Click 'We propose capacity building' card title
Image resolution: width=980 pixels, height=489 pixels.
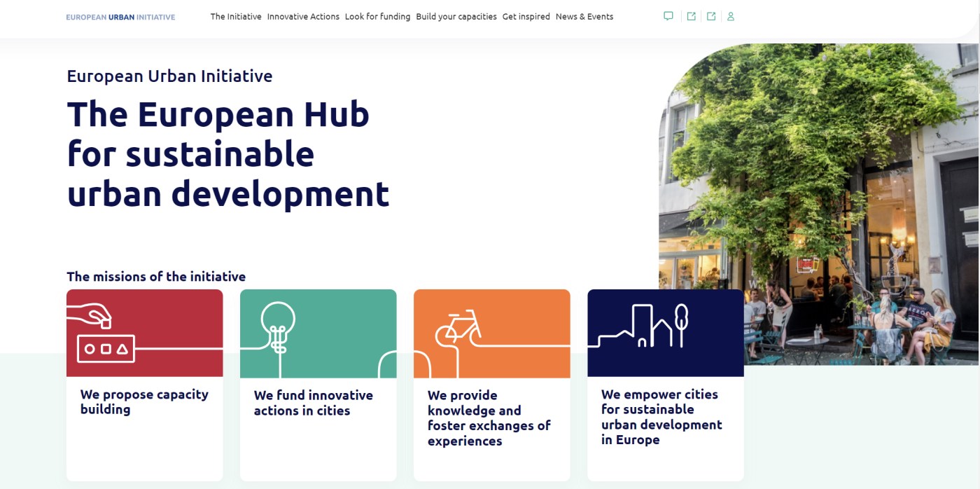click(x=144, y=402)
